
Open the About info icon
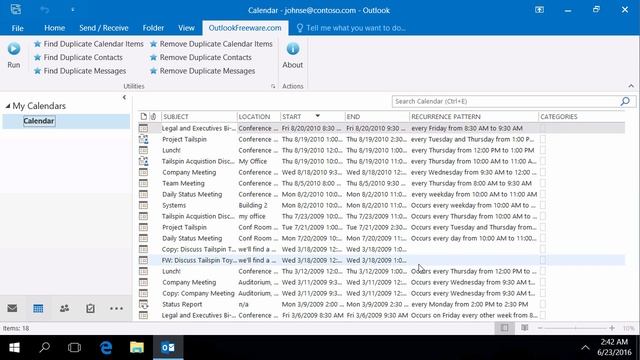click(x=293, y=49)
